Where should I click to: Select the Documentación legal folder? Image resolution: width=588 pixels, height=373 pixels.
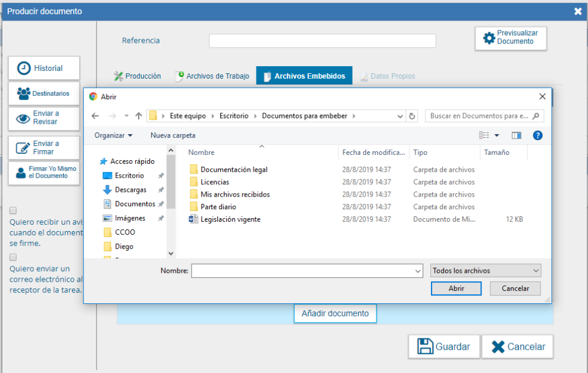coord(233,170)
